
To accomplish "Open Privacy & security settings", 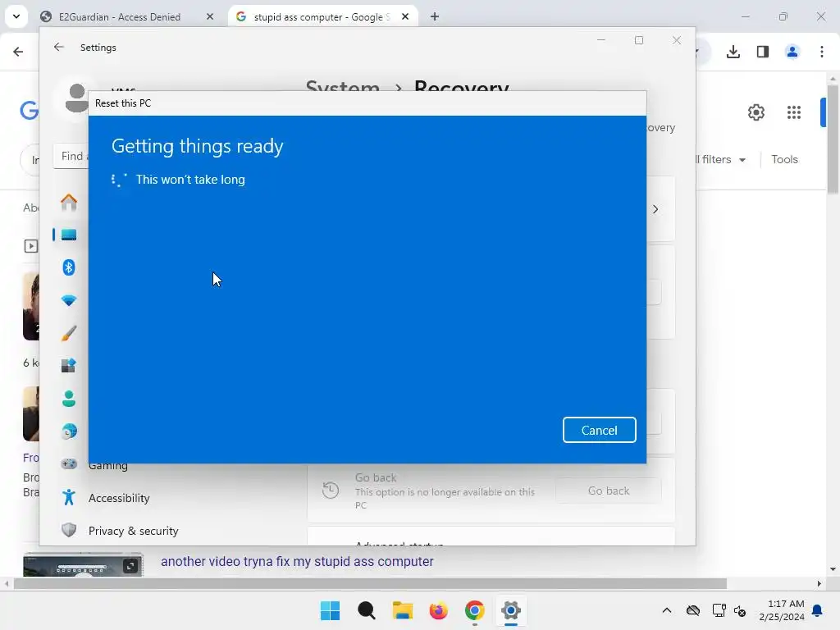I will [x=134, y=531].
